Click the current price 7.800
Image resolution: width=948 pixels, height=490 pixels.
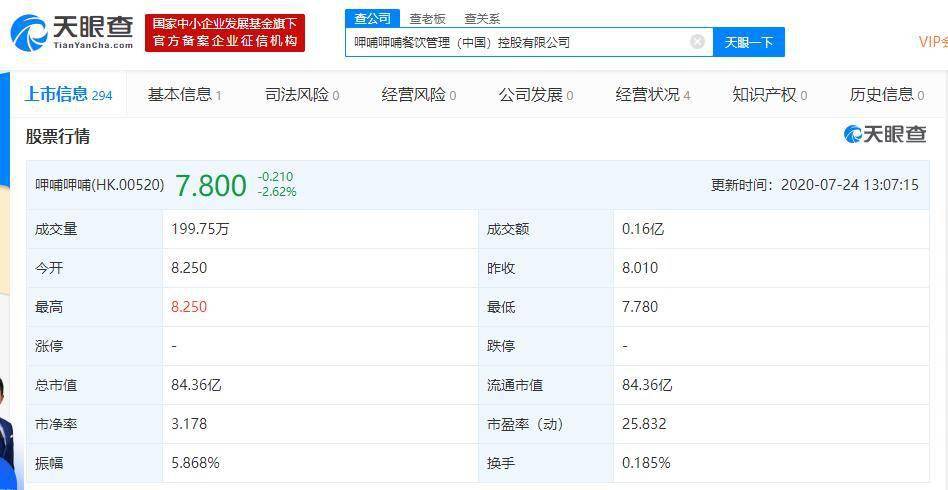(211, 185)
